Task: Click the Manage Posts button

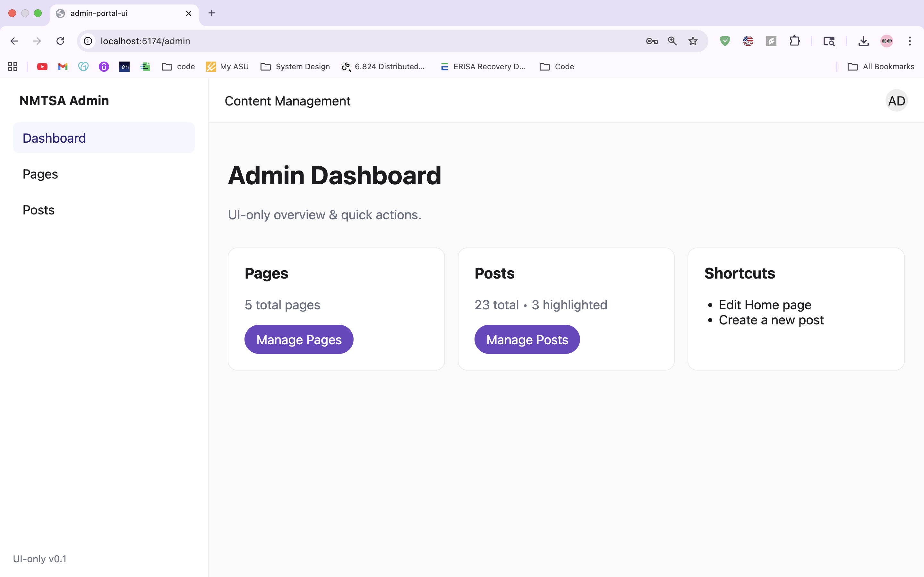Action: click(527, 339)
